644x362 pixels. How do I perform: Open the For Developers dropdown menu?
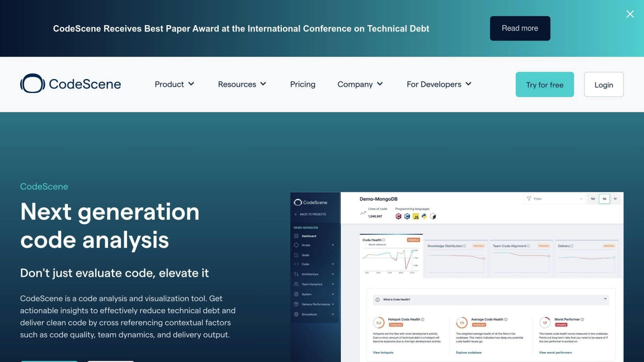tap(439, 84)
